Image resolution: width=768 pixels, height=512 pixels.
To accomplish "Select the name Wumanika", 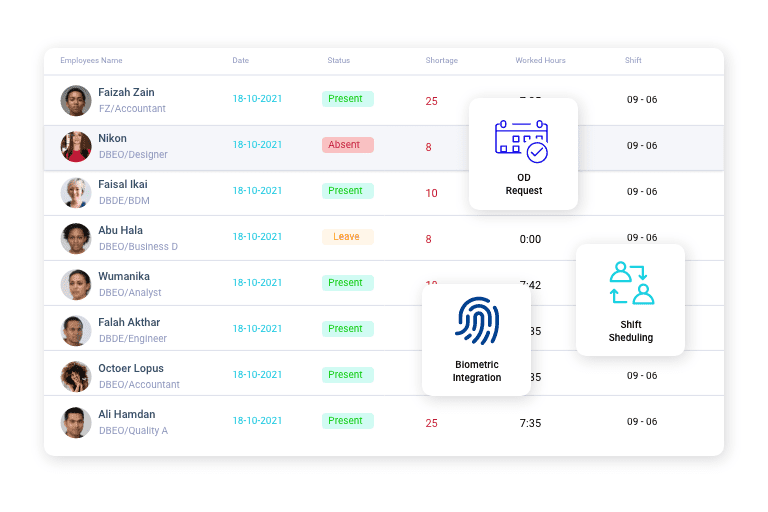I will pos(124,276).
